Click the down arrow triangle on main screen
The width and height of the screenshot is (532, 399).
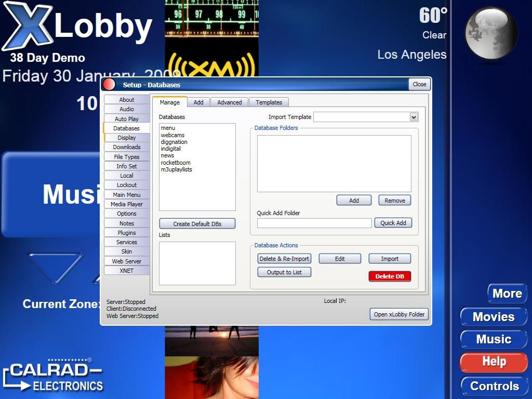click(55, 268)
